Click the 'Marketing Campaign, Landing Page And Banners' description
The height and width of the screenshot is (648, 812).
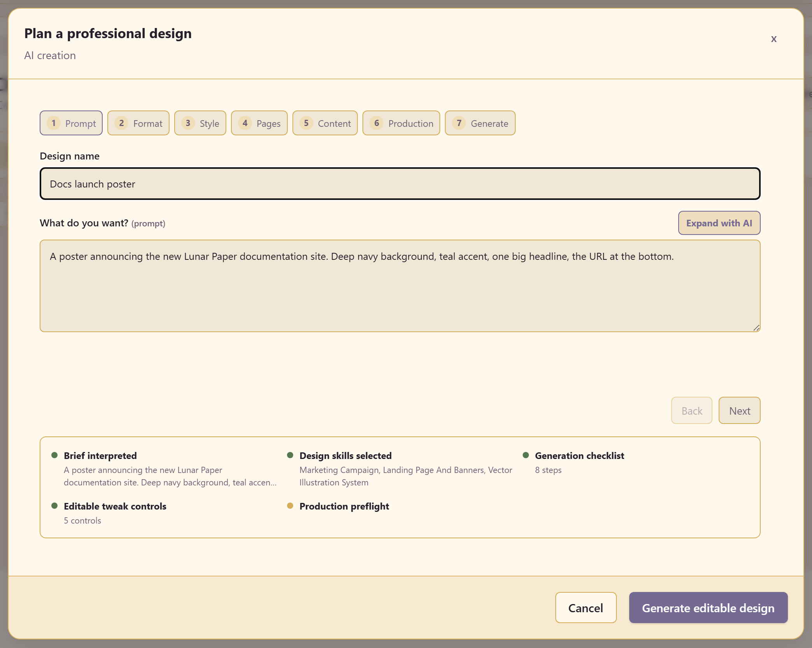[x=406, y=476]
